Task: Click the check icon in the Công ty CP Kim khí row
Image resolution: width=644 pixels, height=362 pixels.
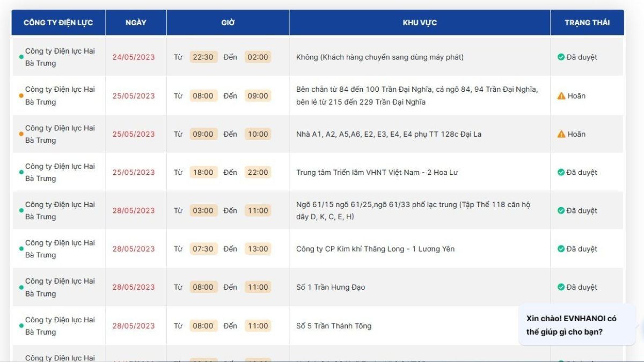Action: (x=561, y=249)
